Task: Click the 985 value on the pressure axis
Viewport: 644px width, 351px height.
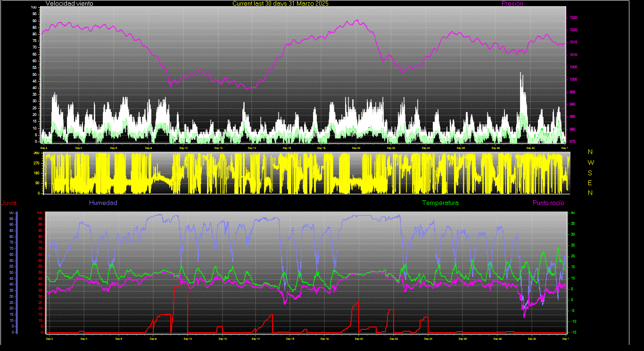Action: (x=572, y=116)
